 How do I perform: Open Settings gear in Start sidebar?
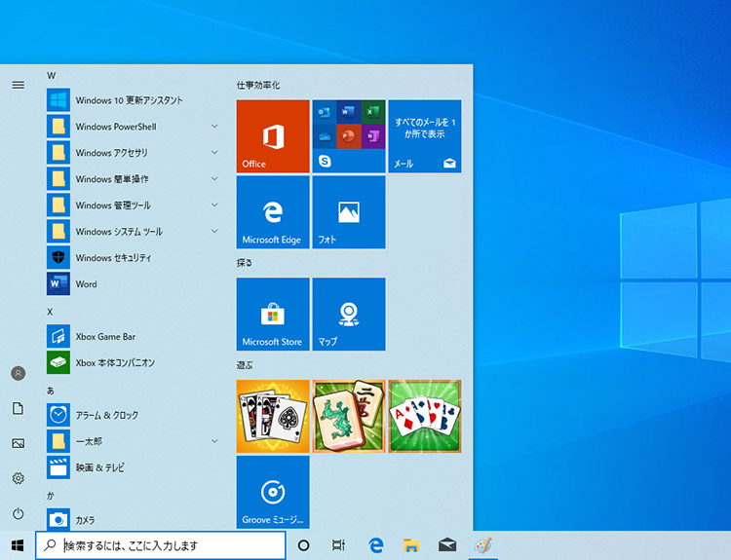click(x=18, y=478)
